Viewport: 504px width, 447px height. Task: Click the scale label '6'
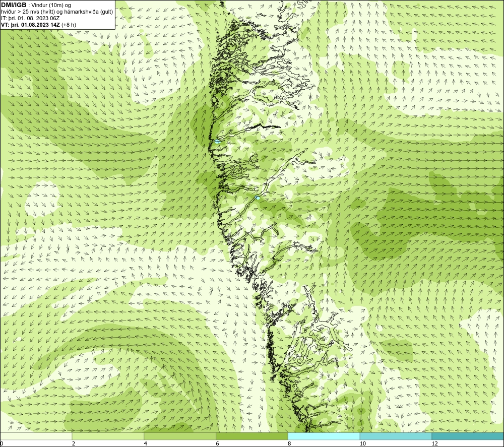pyautogui.click(x=218, y=443)
